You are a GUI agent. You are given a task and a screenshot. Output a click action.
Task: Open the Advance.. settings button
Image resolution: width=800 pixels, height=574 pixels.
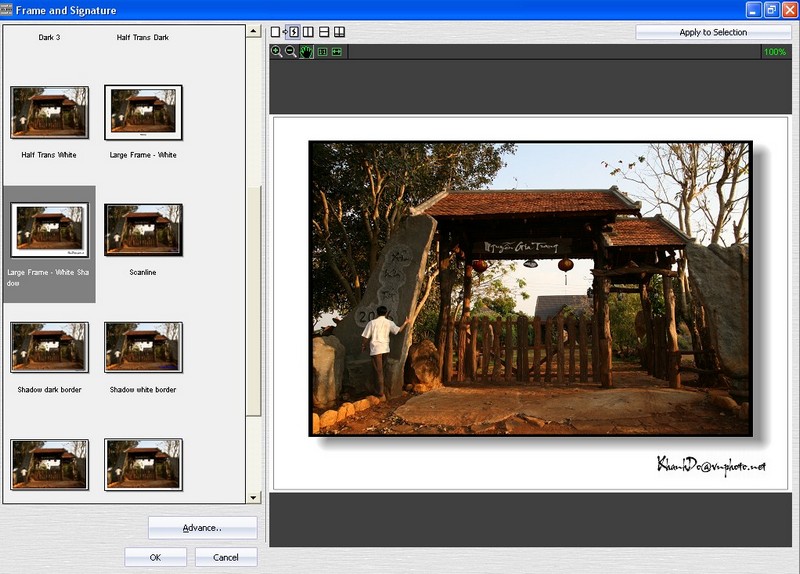tap(202, 527)
